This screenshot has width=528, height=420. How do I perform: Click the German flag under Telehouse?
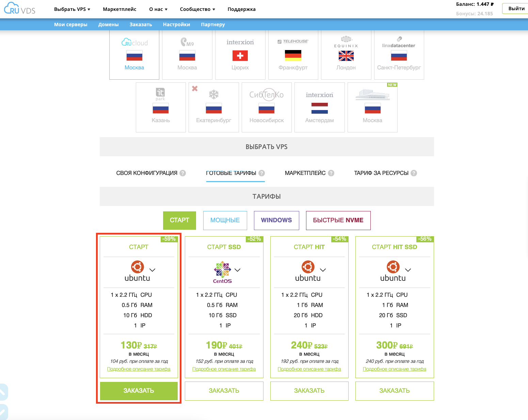(293, 55)
